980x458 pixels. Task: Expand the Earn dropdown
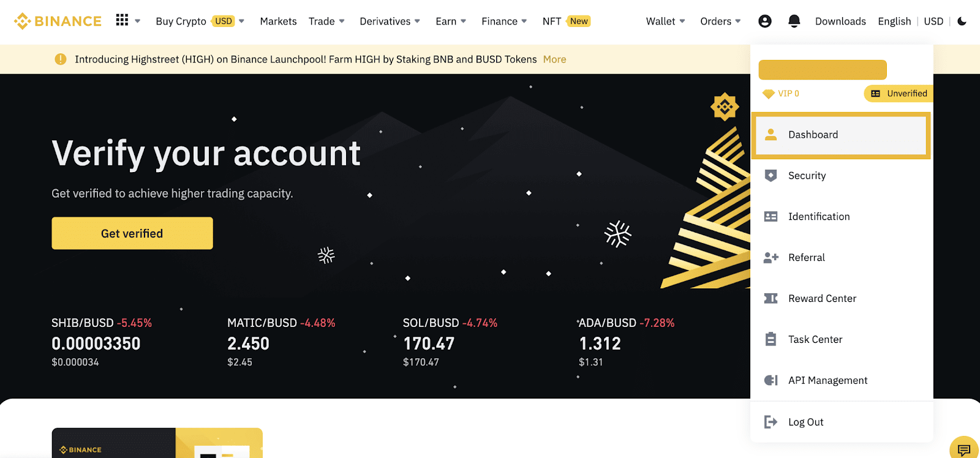451,21
